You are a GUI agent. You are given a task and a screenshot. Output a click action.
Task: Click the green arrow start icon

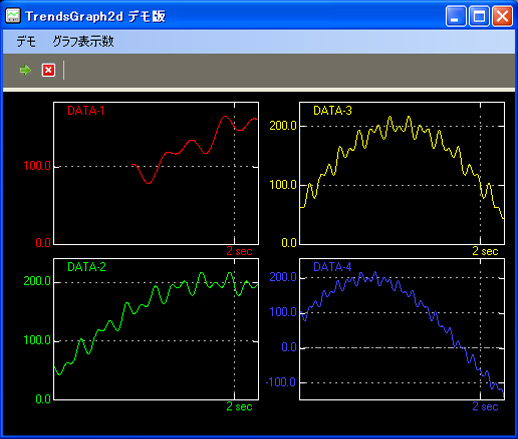(25, 70)
